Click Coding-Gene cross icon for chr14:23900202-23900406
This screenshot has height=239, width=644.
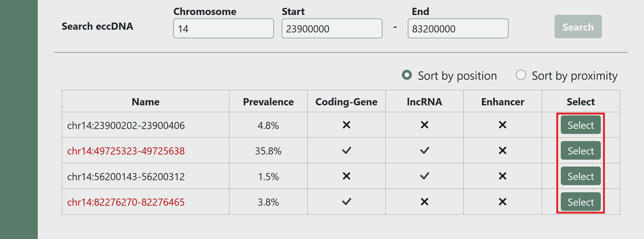[x=346, y=125]
